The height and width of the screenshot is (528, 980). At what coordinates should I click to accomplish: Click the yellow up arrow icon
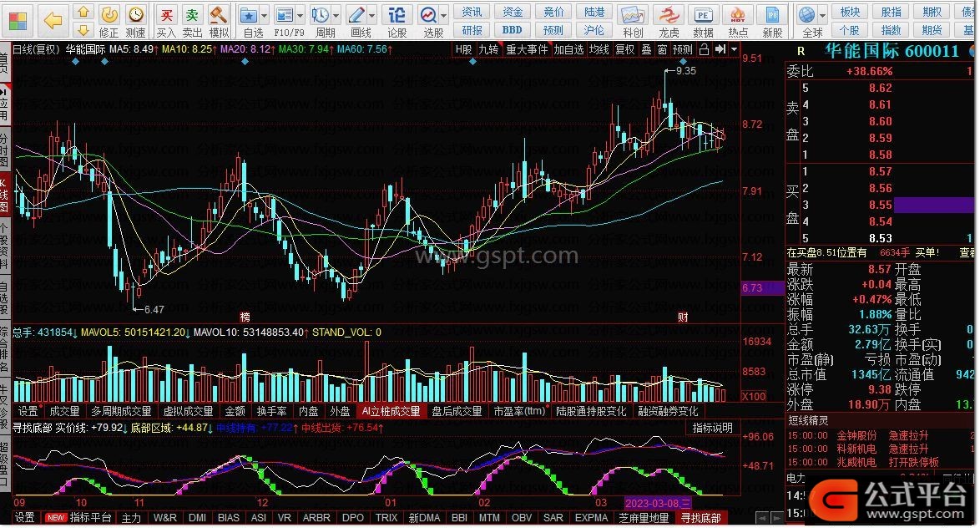83,13
